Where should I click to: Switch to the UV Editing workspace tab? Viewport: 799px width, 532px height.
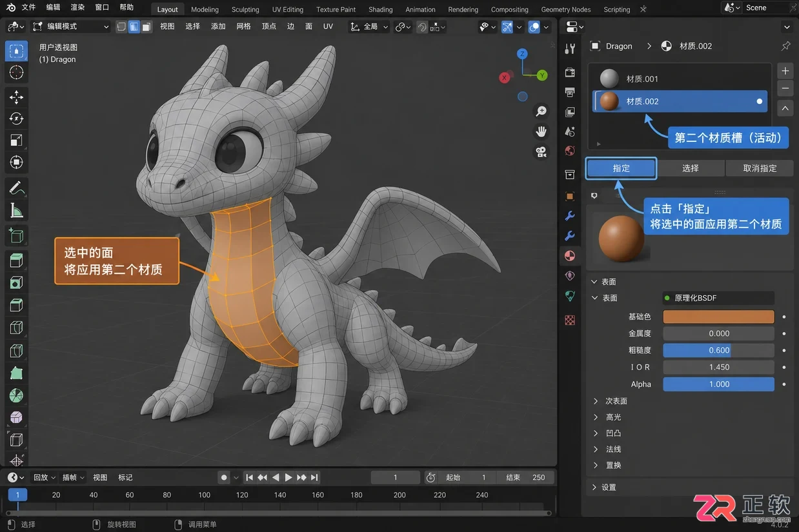click(288, 10)
